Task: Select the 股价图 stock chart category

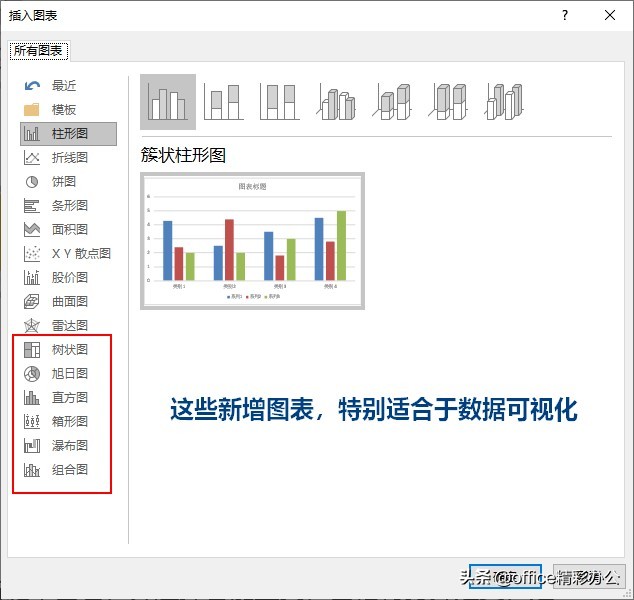Action: pos(68,278)
